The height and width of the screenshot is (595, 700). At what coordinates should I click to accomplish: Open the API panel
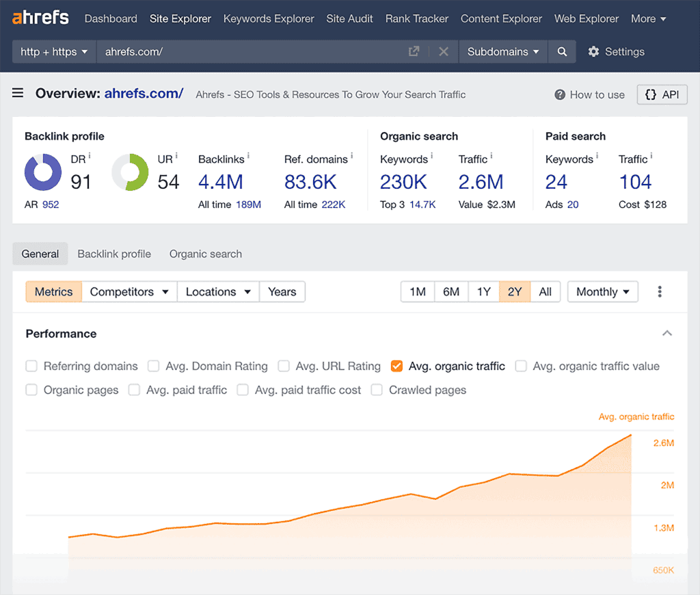pos(662,94)
